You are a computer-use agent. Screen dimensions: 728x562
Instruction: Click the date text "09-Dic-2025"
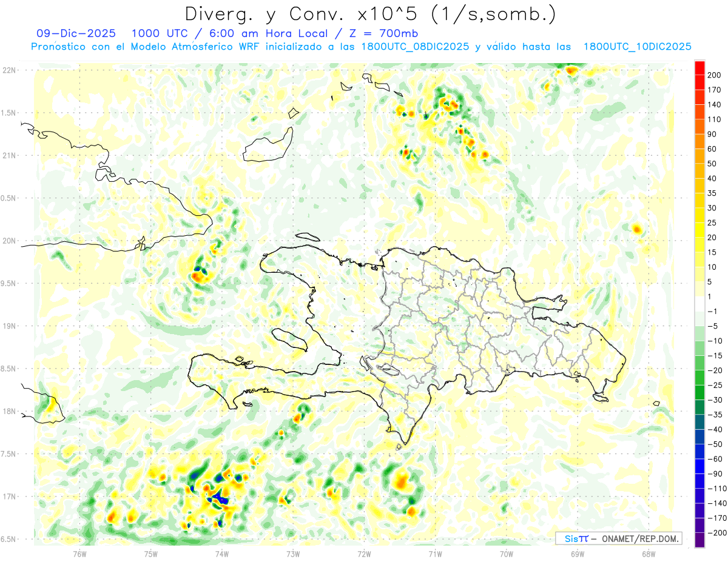coord(76,34)
